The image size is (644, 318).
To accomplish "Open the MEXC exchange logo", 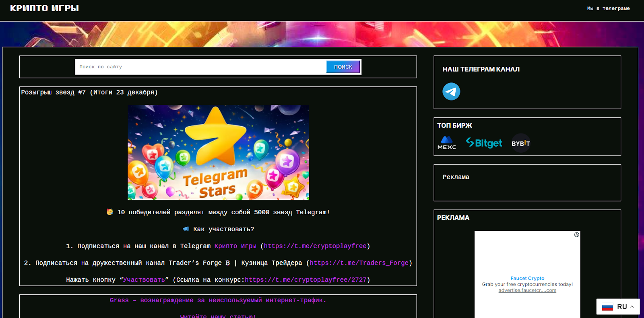I will click(x=447, y=143).
